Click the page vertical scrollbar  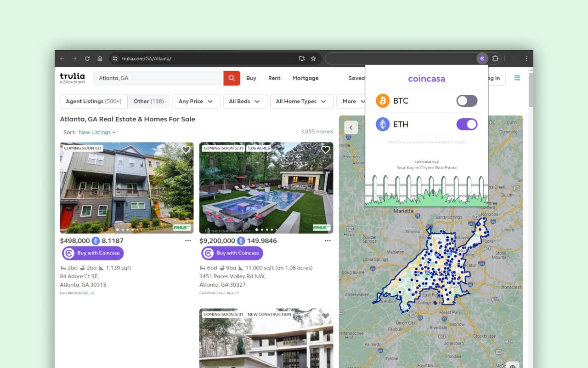(531, 90)
